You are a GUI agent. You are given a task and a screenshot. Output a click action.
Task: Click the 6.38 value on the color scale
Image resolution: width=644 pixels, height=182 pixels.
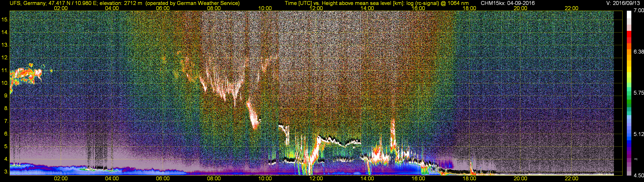[638, 52]
